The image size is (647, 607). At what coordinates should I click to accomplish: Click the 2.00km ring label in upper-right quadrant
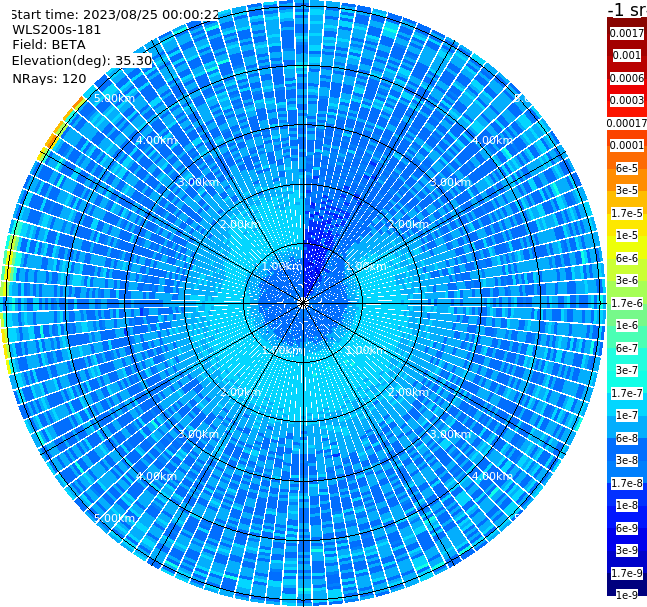pyautogui.click(x=408, y=224)
